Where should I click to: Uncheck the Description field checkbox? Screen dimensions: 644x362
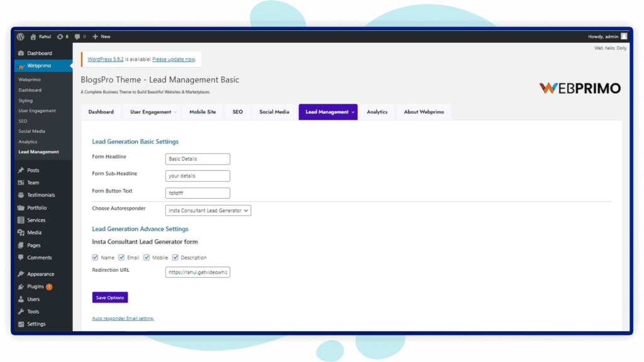(x=175, y=257)
